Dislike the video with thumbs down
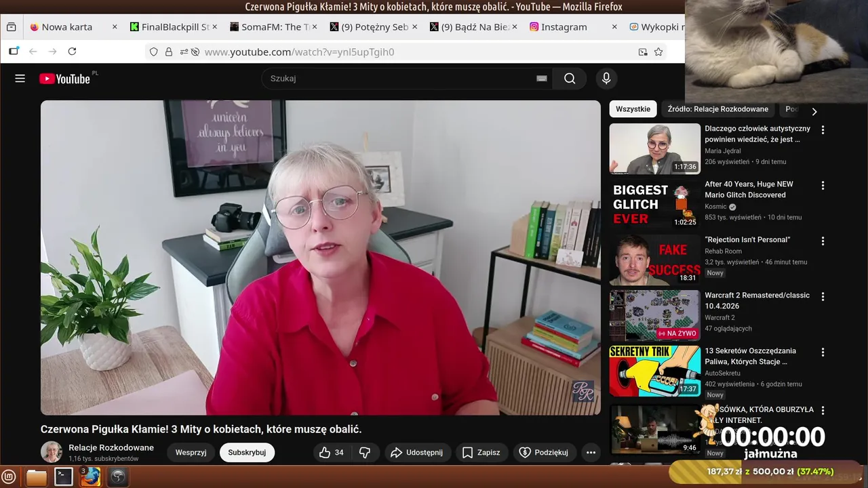868x488 pixels. pyautogui.click(x=365, y=452)
